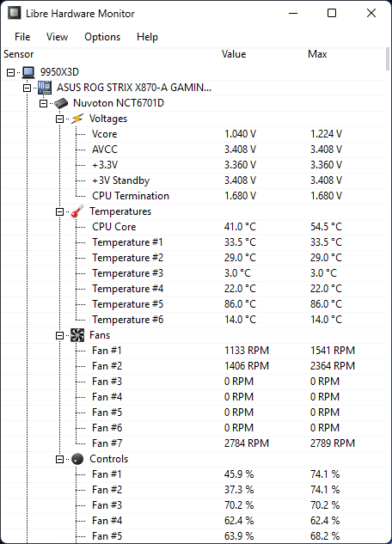Select Fan #3 under the Controls group
392x544 pixels.
click(x=193, y=505)
